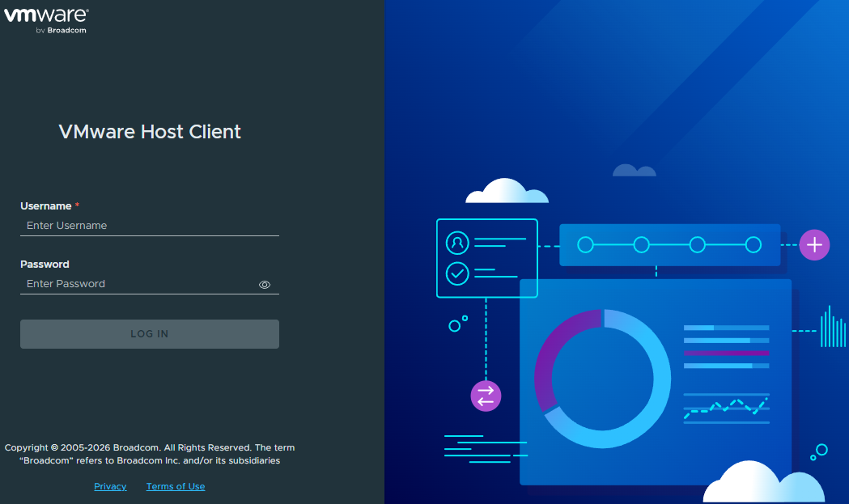Click the copyright notice text

point(150,454)
